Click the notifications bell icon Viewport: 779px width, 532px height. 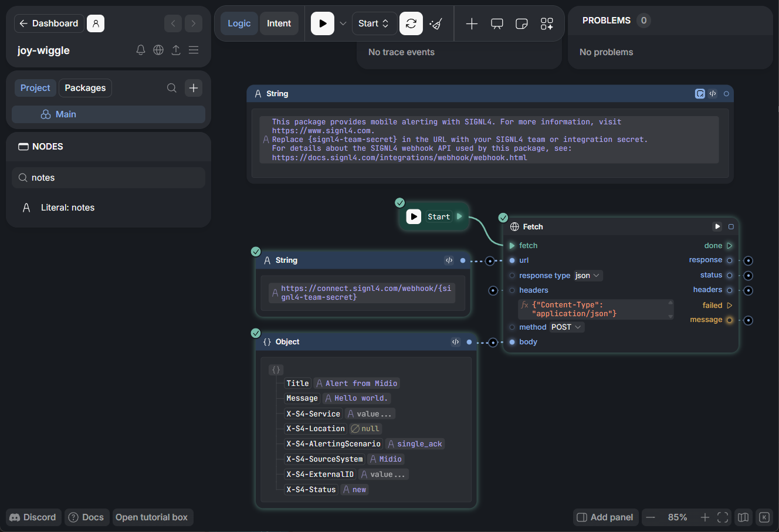141,50
